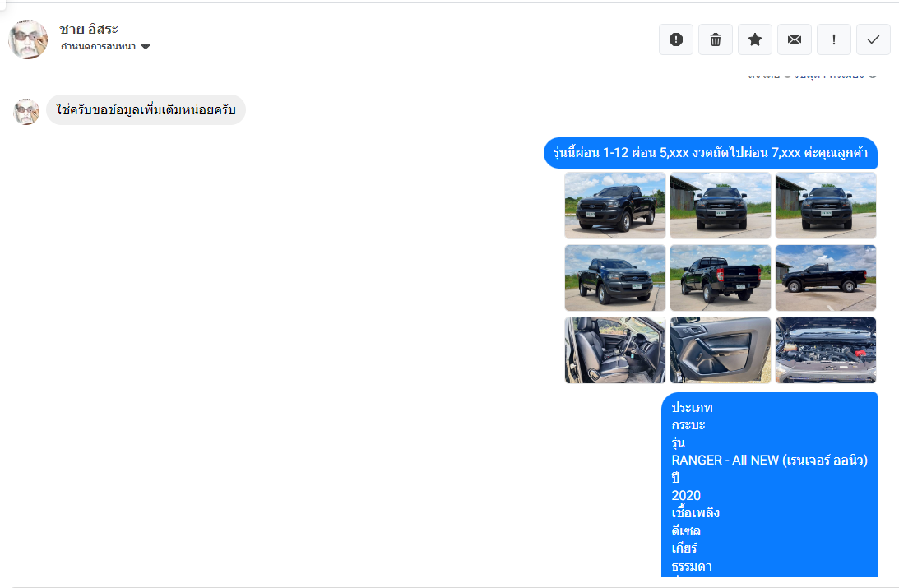Image resolution: width=899 pixels, height=588 pixels.
Task: Mark conversation with the star icon
Action: (x=755, y=39)
